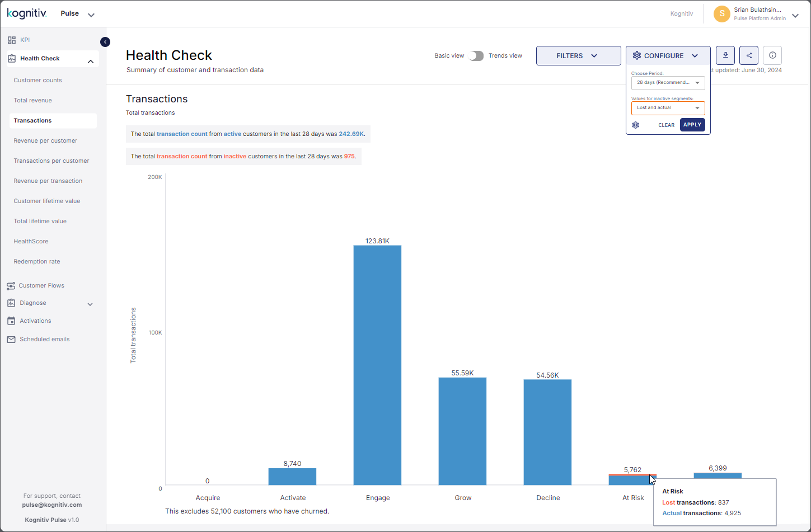This screenshot has width=811, height=532.
Task: Click the Kognitiv logo
Action: click(x=27, y=13)
